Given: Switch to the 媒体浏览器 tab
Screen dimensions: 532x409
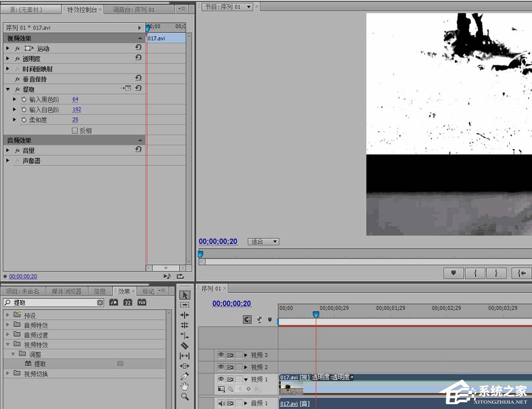Looking at the screenshot, I should point(66,291).
